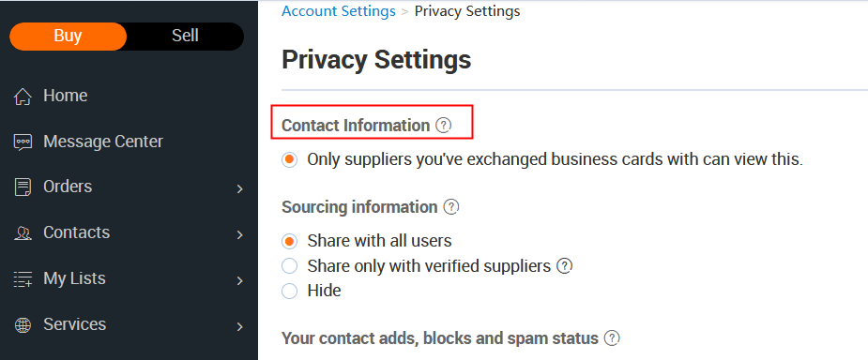Click the Services globe icon
Viewport: 868px width, 360px height.
point(23,325)
